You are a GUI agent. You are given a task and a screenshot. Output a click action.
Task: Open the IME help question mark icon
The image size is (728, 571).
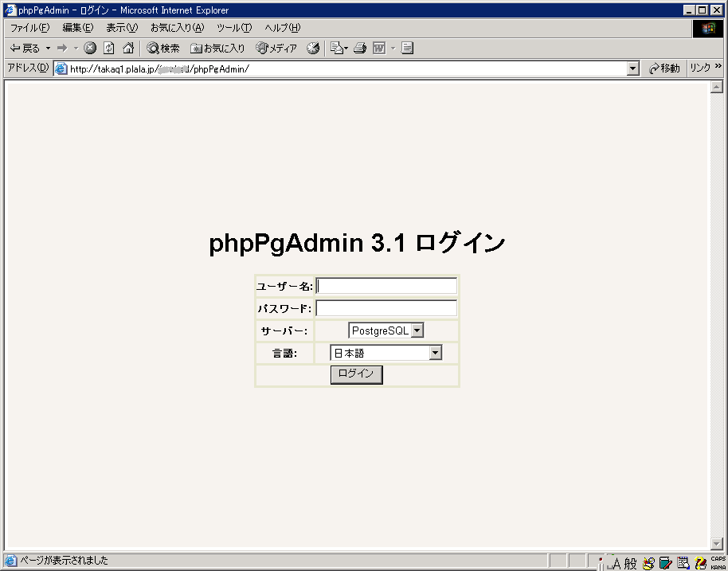pyautogui.click(x=701, y=564)
